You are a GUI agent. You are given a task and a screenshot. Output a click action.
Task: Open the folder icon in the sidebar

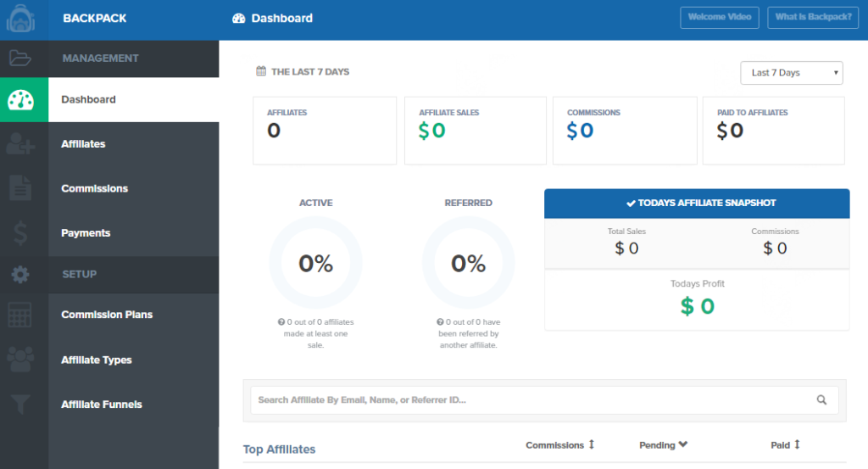20,59
